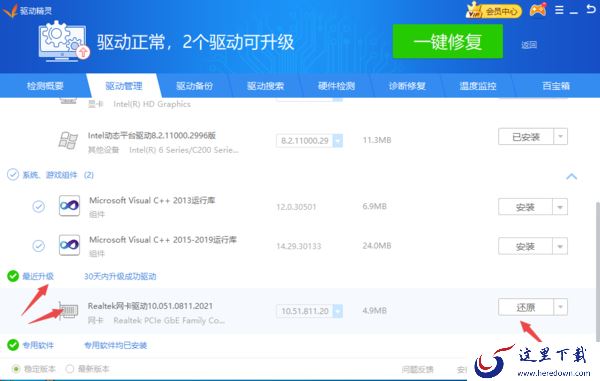Switch to the 诊断修复 tab

click(x=407, y=86)
